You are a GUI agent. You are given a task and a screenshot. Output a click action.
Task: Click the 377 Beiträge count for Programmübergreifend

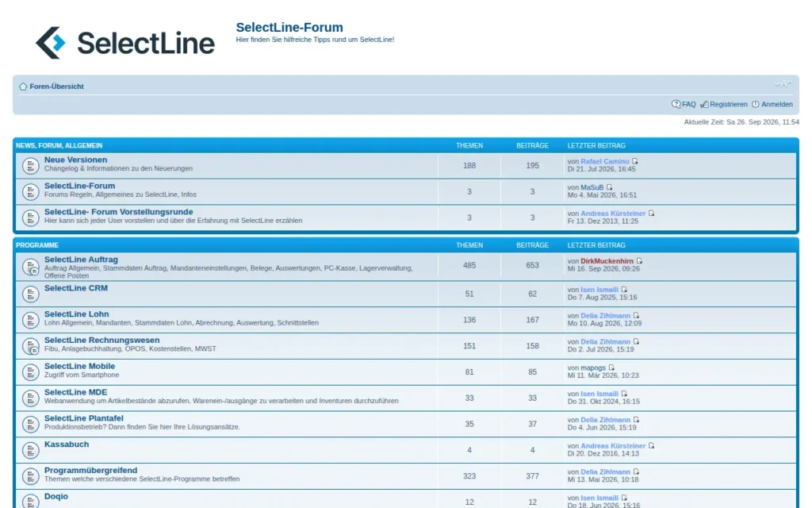pos(532,476)
